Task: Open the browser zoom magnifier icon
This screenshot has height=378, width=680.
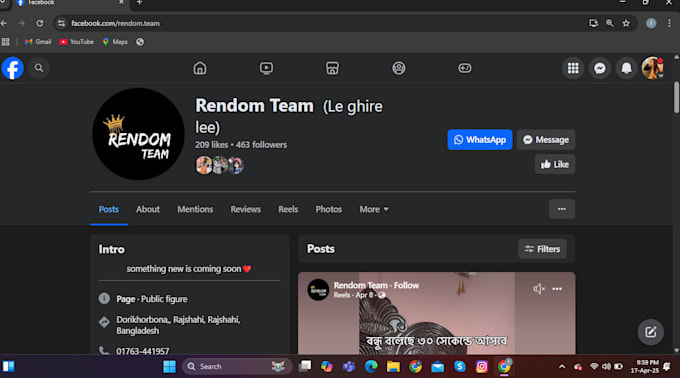Action: (x=610, y=23)
